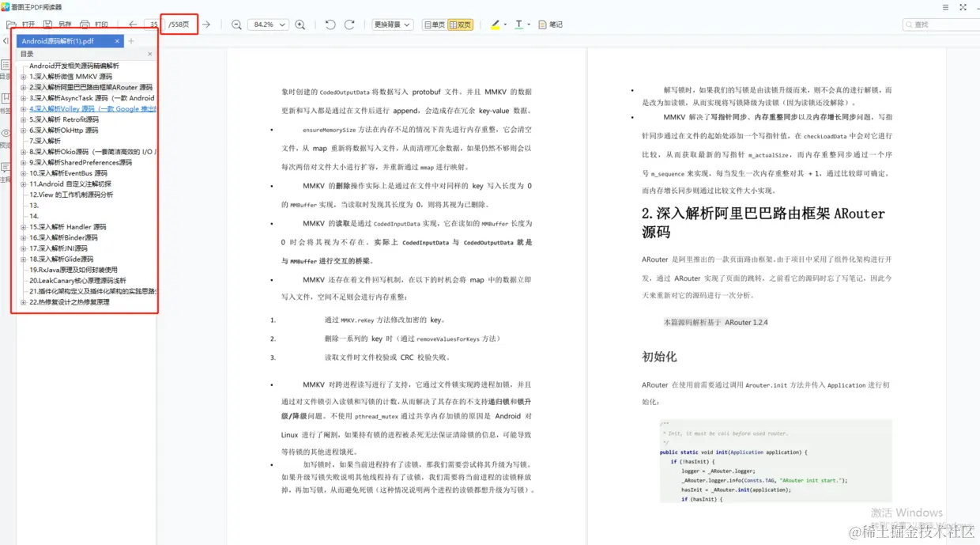
Task: Switch to 双页 double page view
Action: coord(460,25)
